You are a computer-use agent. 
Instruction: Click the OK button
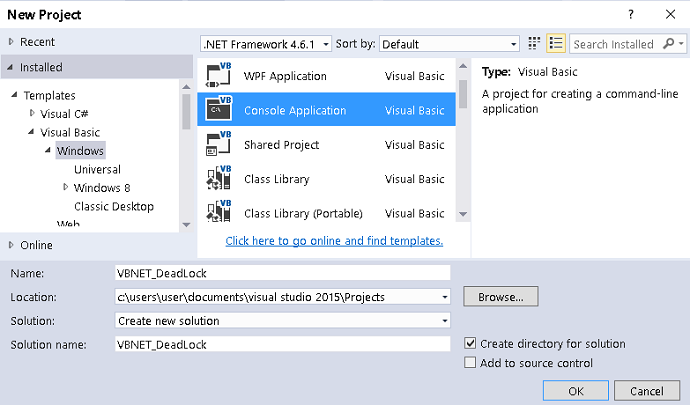click(x=576, y=391)
